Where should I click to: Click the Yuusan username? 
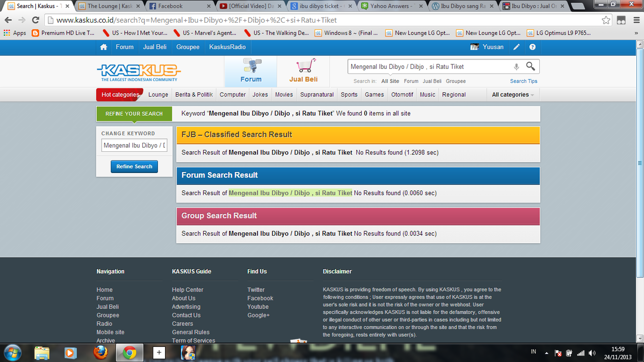point(493,47)
